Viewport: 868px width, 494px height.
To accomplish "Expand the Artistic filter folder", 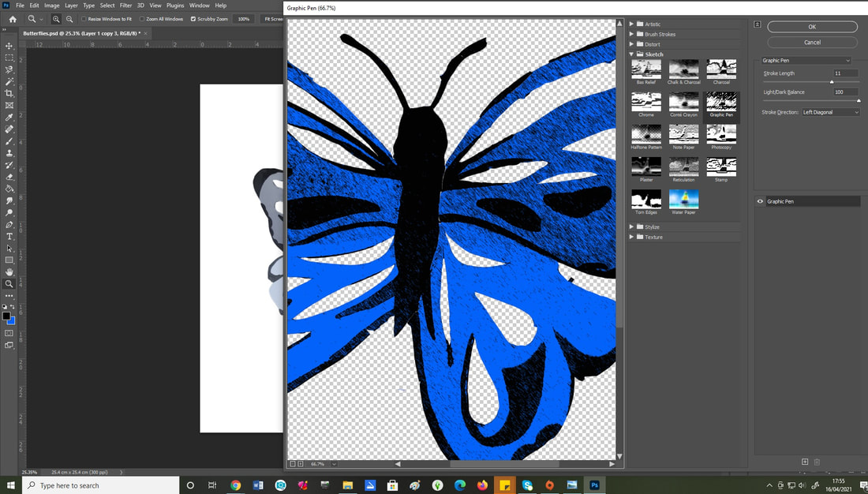I will (x=632, y=24).
